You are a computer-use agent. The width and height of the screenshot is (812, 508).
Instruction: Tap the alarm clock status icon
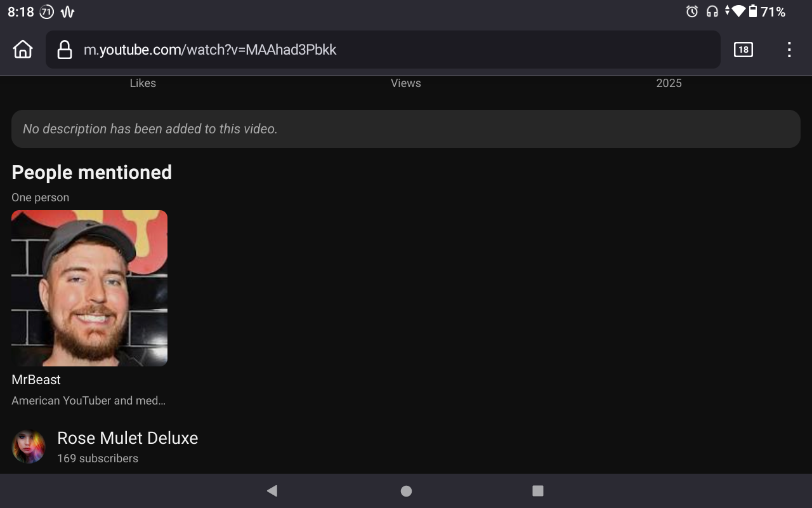(x=692, y=11)
